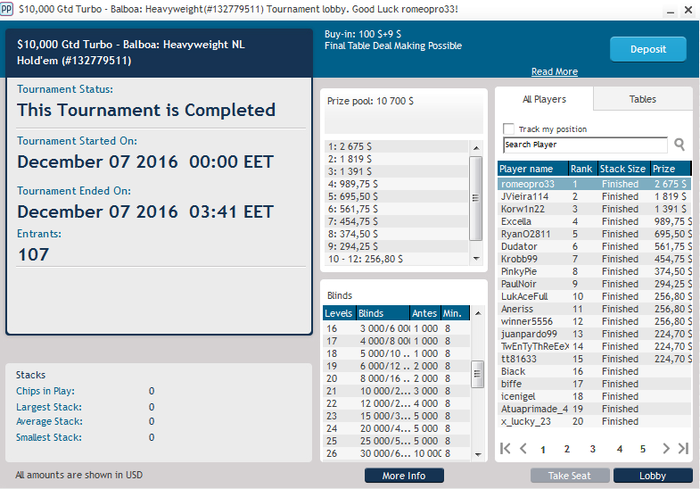Click the Take Seat button
This screenshot has width=700, height=489.
tap(570, 476)
